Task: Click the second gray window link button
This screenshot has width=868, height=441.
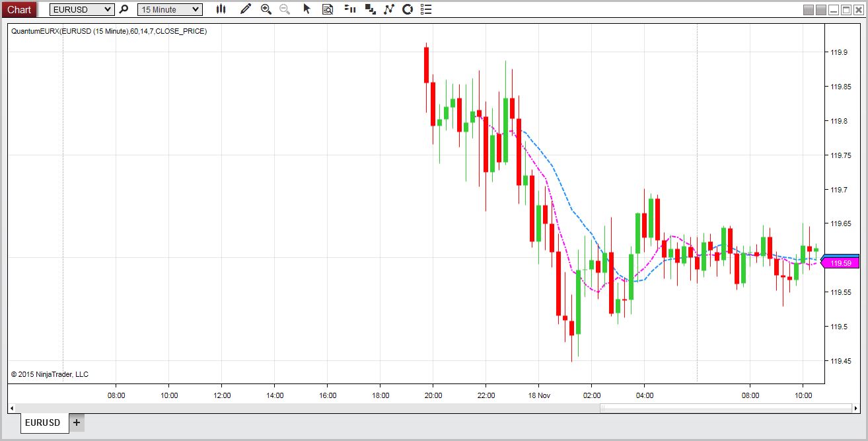Action: click(821, 10)
